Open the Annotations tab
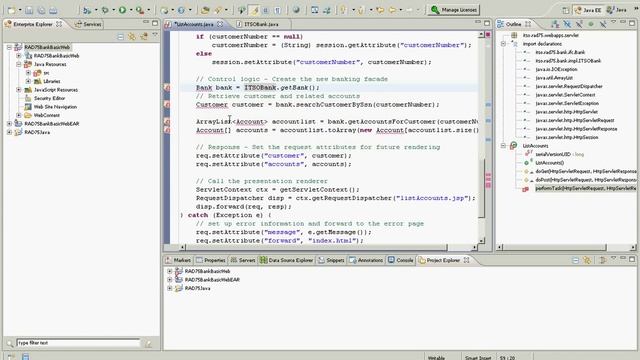The image size is (640, 360). 367,260
